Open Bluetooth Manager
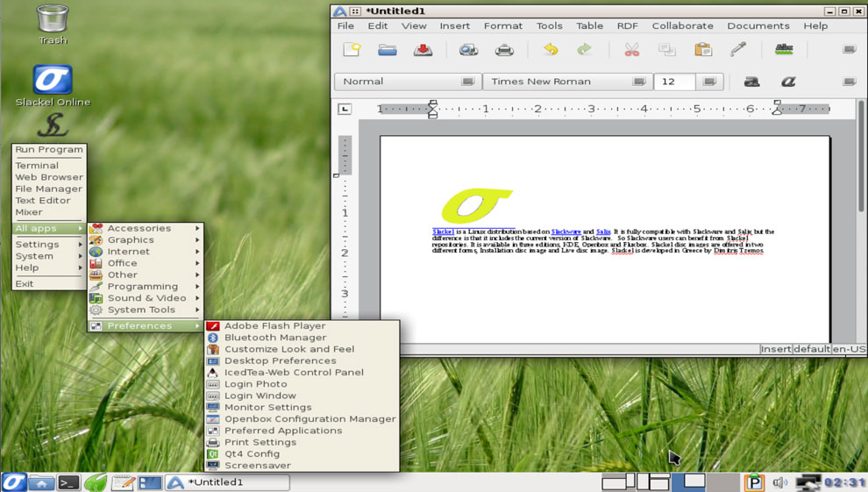The width and height of the screenshot is (868, 492). pyautogui.click(x=302, y=338)
